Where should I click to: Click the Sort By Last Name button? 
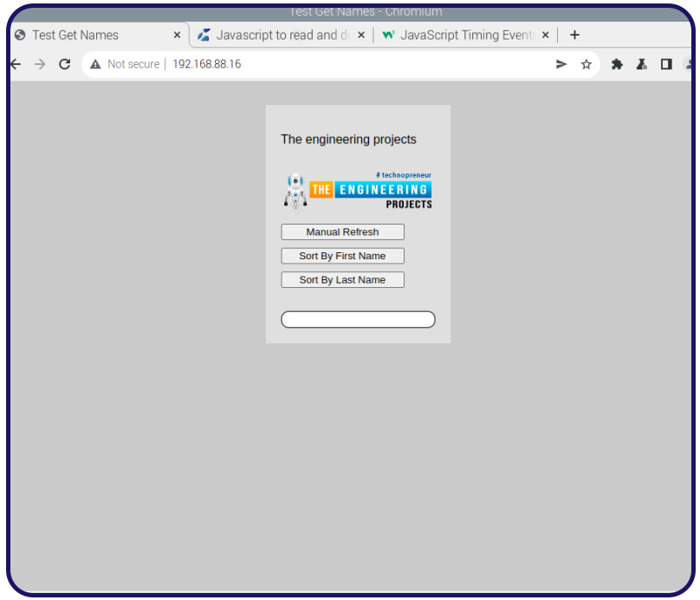[342, 280]
